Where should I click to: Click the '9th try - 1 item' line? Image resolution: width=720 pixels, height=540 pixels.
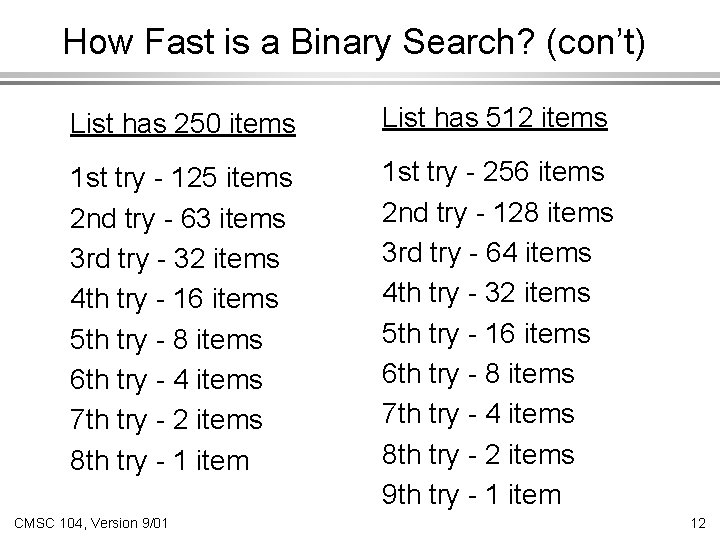pos(473,494)
